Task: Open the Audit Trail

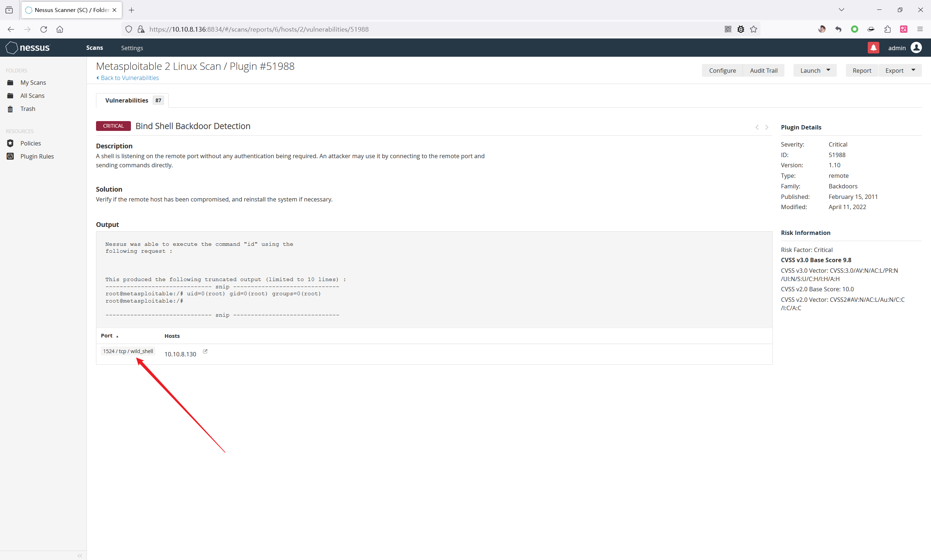Action: point(763,71)
